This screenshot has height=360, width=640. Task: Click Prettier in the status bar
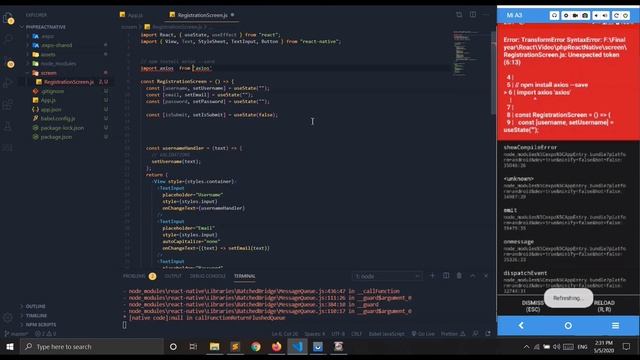tap(453, 334)
